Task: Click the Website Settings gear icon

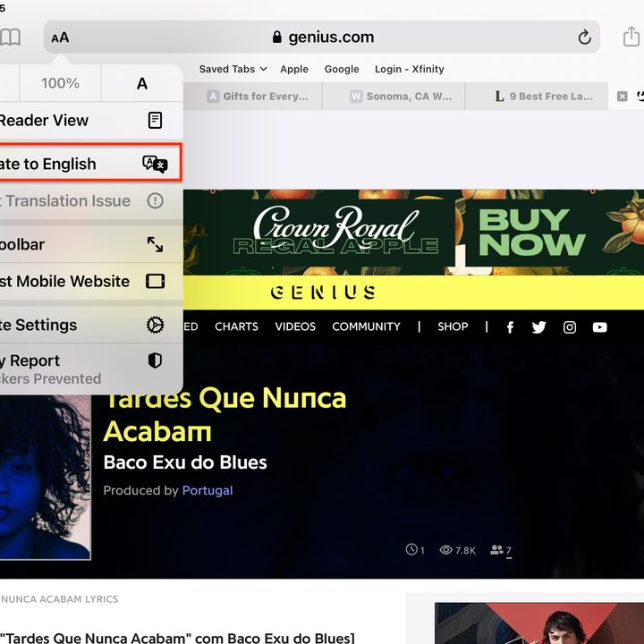Action: click(155, 325)
